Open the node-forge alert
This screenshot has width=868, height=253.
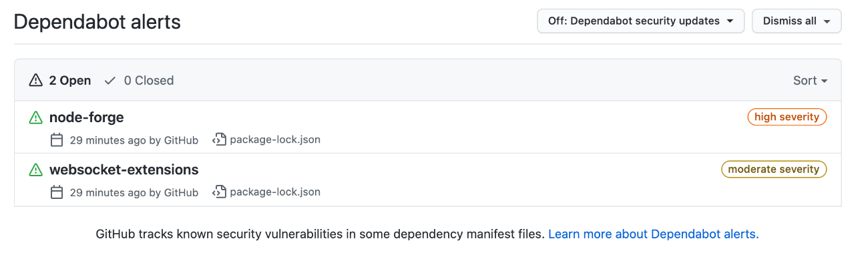(x=87, y=117)
